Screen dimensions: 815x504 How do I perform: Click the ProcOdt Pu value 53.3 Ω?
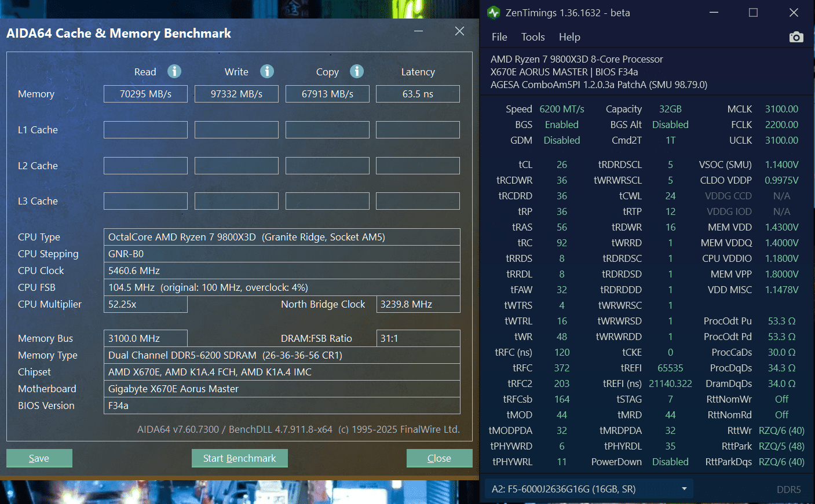point(781,321)
